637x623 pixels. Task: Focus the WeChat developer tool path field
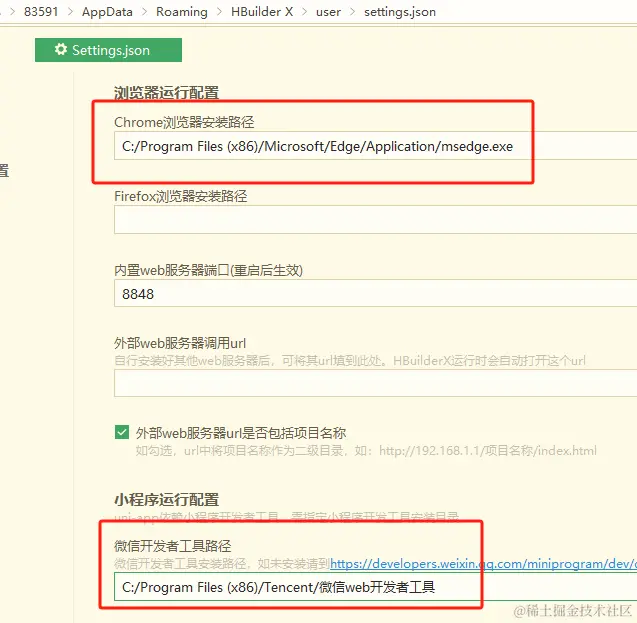click(x=375, y=587)
